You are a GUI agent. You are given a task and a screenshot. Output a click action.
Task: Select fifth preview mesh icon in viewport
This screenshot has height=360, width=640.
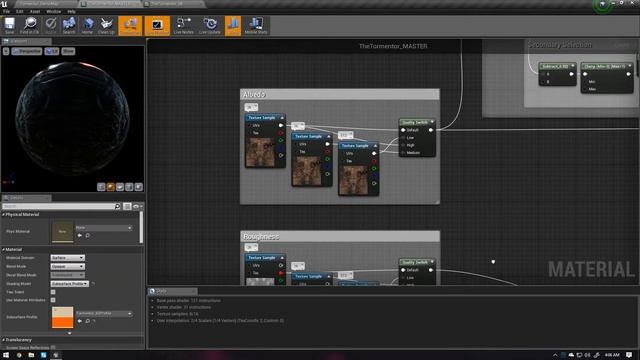[138, 187]
